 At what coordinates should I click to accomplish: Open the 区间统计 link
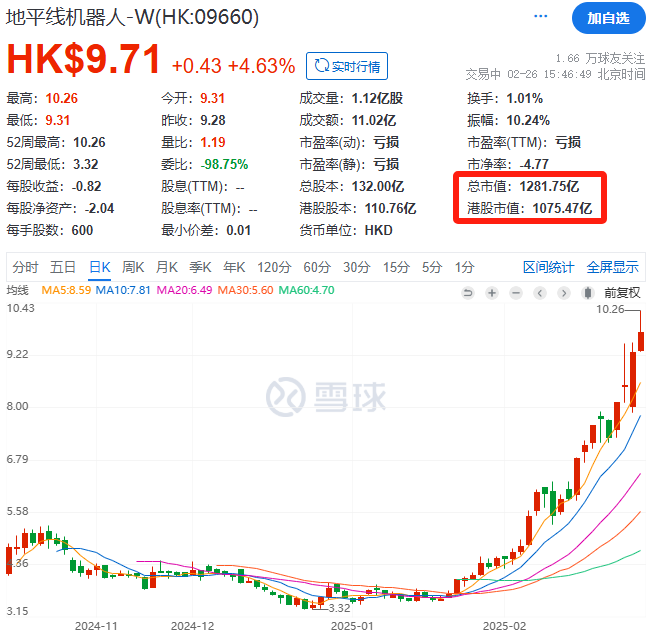tap(548, 267)
